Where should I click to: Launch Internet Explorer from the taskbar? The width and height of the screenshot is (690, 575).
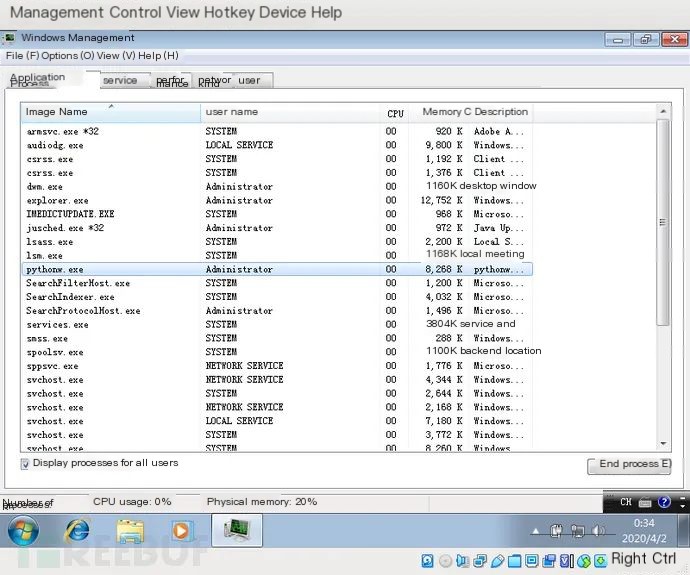coord(77,531)
